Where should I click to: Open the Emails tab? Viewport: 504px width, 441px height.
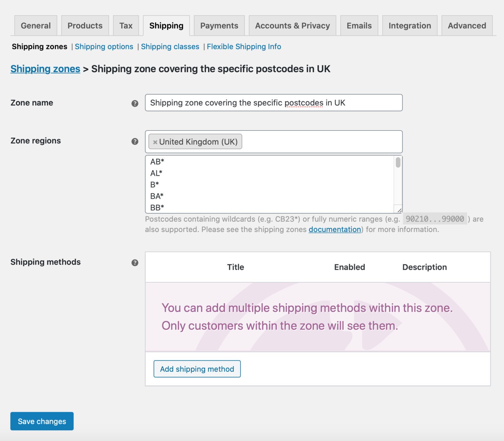[x=359, y=25]
